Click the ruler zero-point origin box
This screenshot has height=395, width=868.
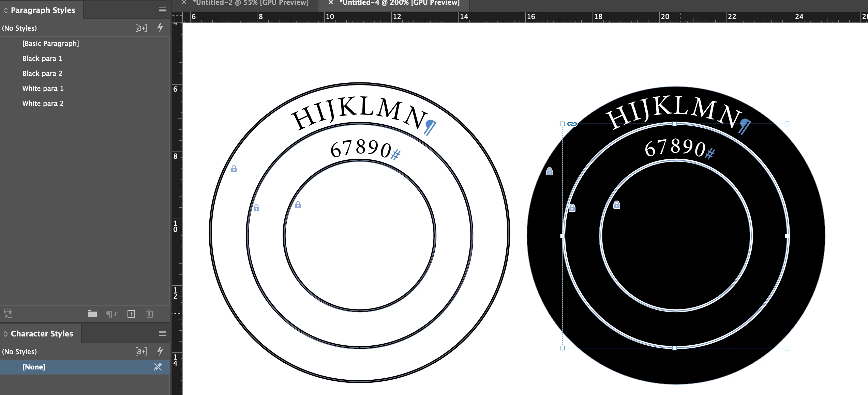177,17
